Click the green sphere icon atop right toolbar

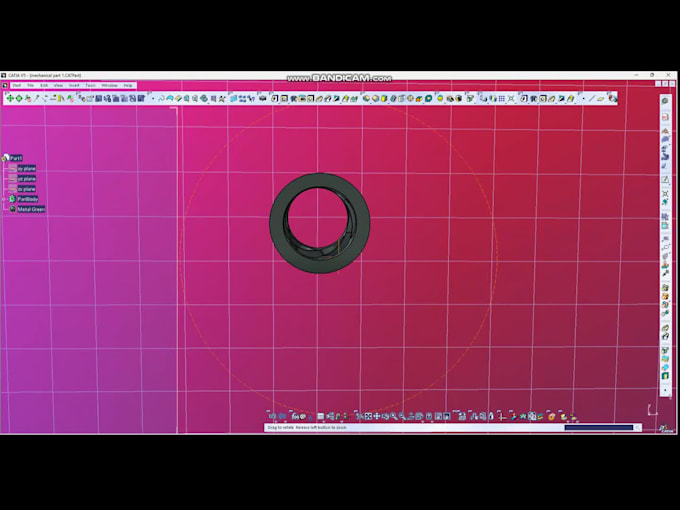(x=665, y=101)
